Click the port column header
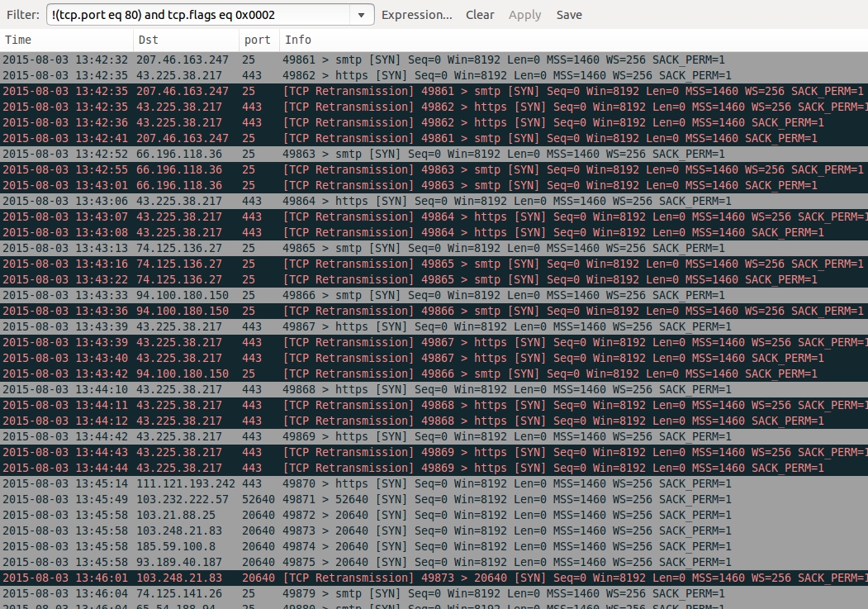The width and height of the screenshot is (868, 609). tap(258, 40)
